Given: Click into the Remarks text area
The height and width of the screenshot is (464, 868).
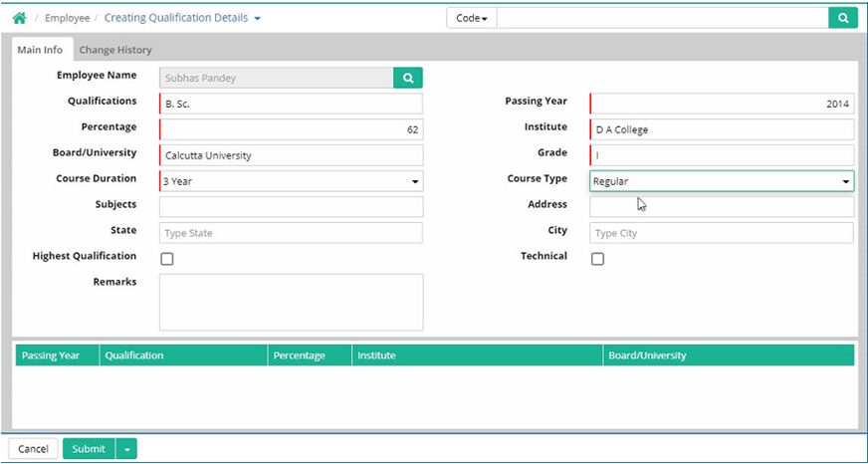Looking at the screenshot, I should (x=291, y=302).
